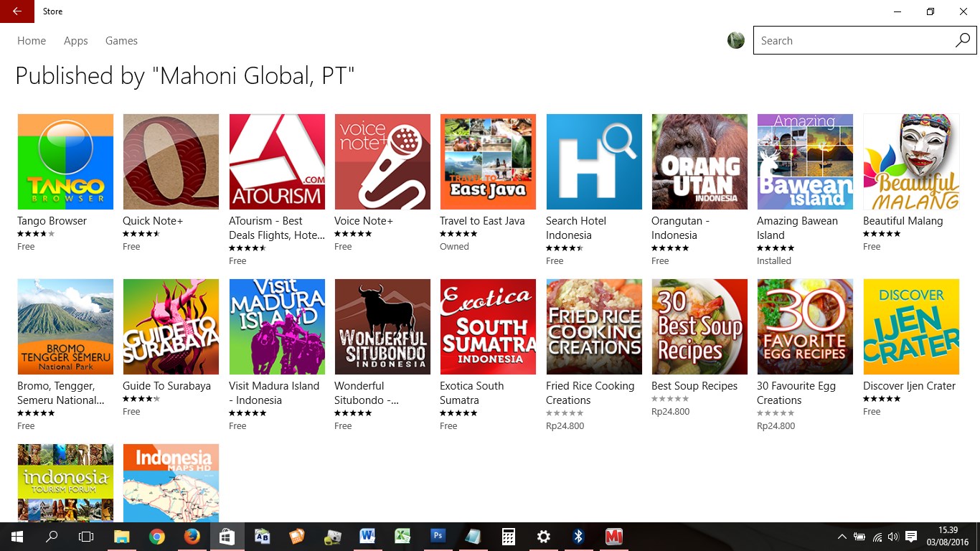This screenshot has height=551, width=980.
Task: Open the Wi-Fi network flyout
Action: [877, 537]
